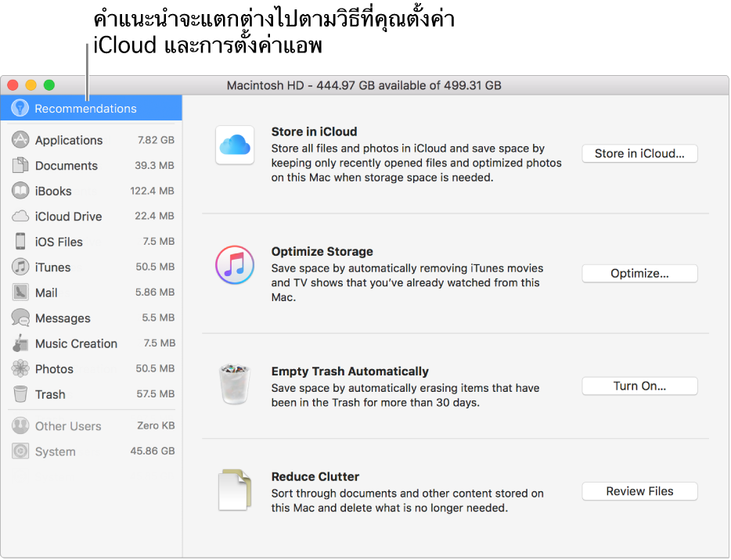The width and height of the screenshot is (731, 560).
Task: Click the Review Files button
Action: [639, 491]
